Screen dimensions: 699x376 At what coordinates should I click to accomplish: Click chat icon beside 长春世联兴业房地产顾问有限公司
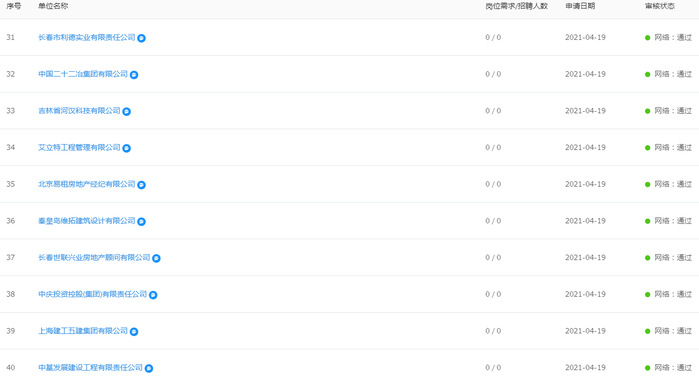[x=156, y=258]
